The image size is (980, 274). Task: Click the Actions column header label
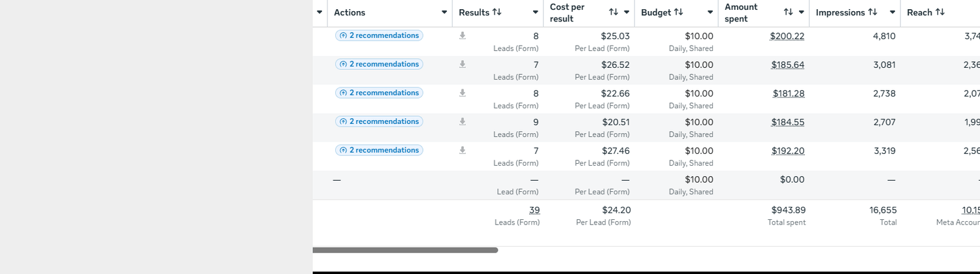[x=350, y=12]
